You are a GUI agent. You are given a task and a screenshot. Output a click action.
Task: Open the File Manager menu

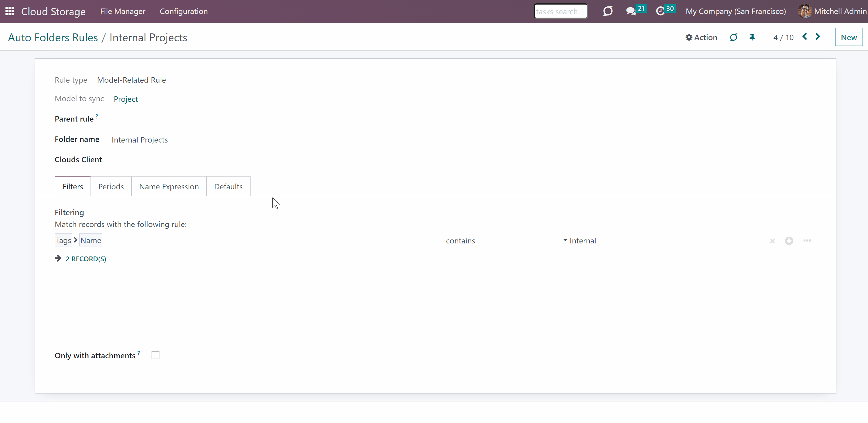click(123, 11)
